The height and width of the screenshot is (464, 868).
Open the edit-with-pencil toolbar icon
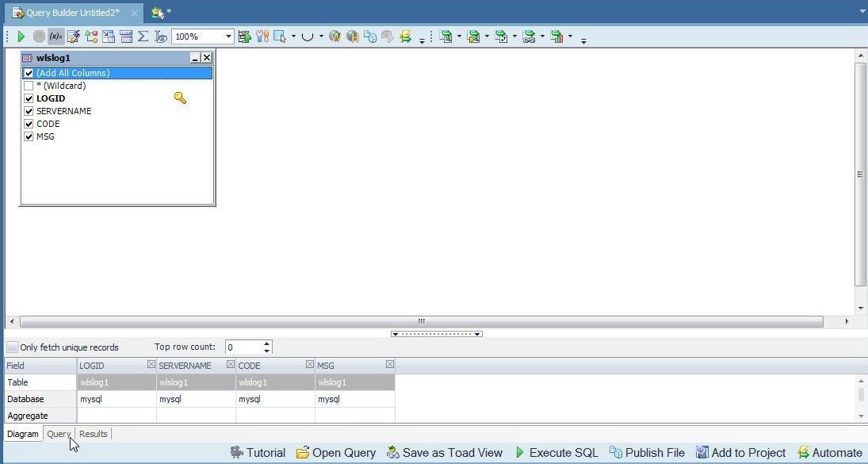click(74, 36)
